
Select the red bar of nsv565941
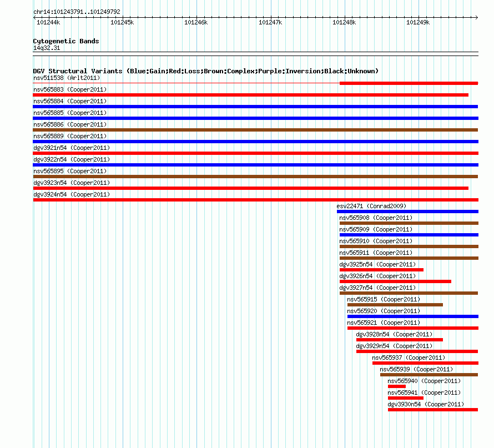click(406, 398)
